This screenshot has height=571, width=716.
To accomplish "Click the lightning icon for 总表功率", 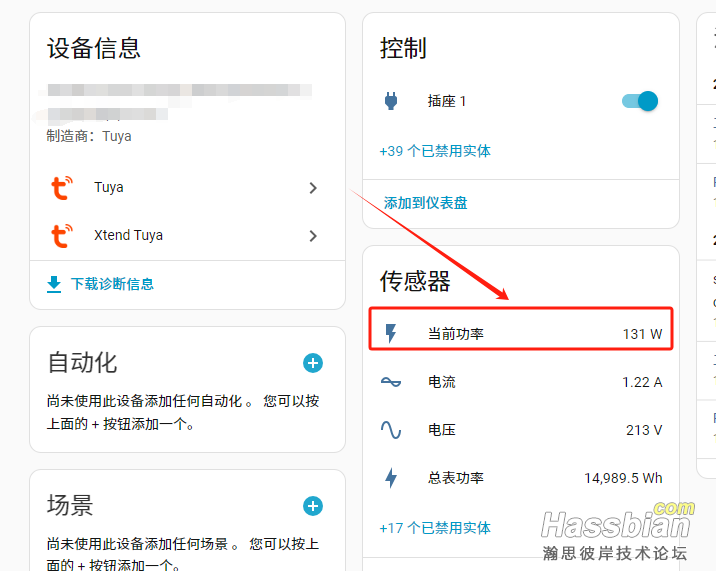I will point(391,478).
